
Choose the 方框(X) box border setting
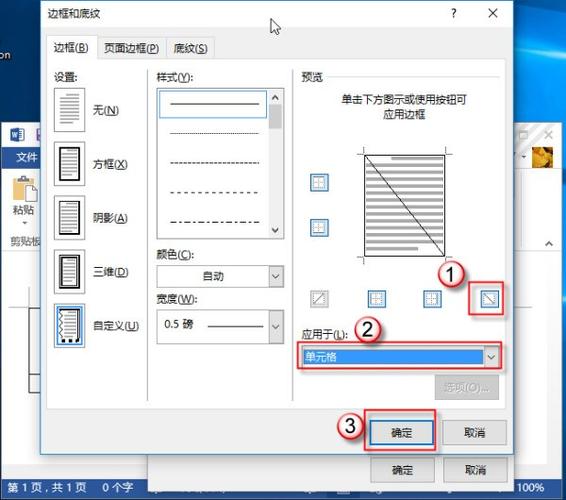coord(69,164)
